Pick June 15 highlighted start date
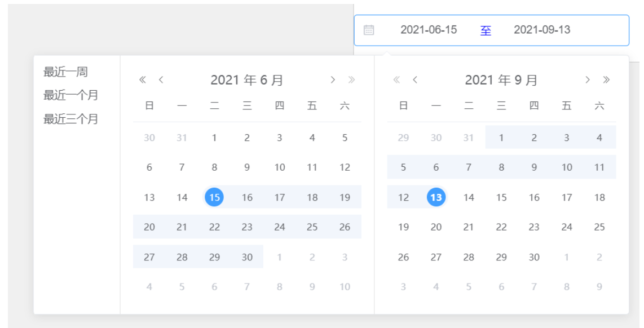644x328 pixels. point(214,197)
